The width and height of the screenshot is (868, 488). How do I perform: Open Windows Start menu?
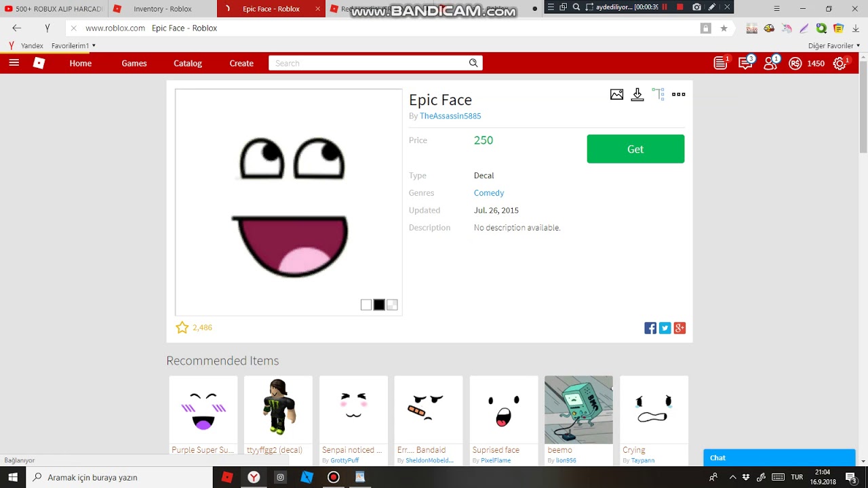13,477
